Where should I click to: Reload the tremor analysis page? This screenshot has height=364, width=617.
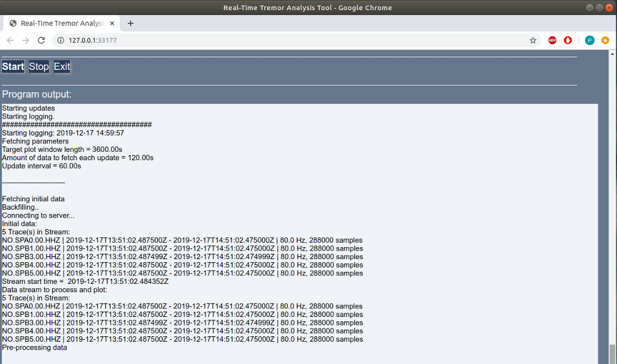pyautogui.click(x=41, y=40)
